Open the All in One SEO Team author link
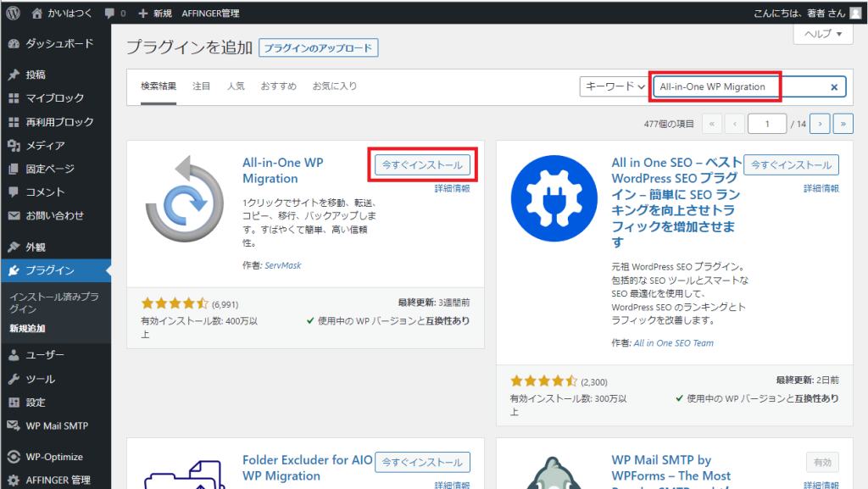868x489 pixels. [x=673, y=343]
